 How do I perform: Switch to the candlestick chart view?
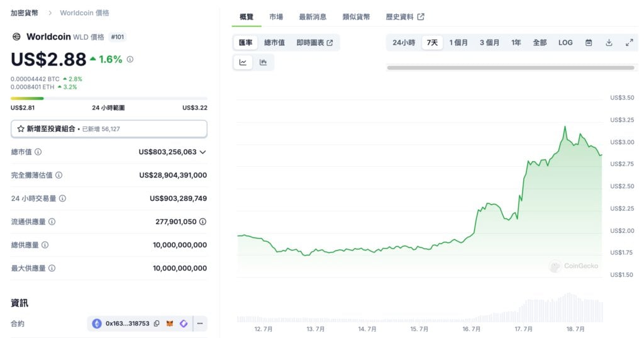(x=263, y=62)
